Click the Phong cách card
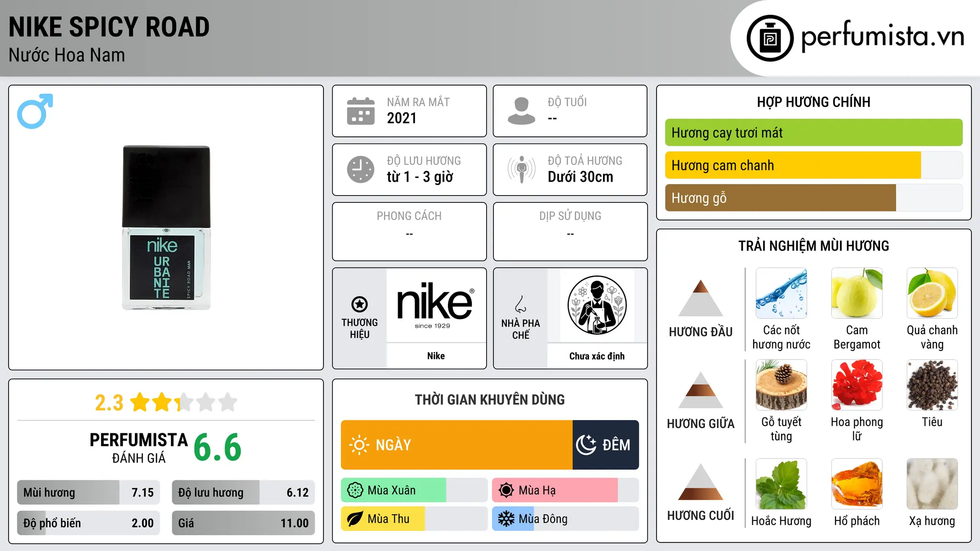This screenshot has height=551, width=980. pyautogui.click(x=409, y=231)
